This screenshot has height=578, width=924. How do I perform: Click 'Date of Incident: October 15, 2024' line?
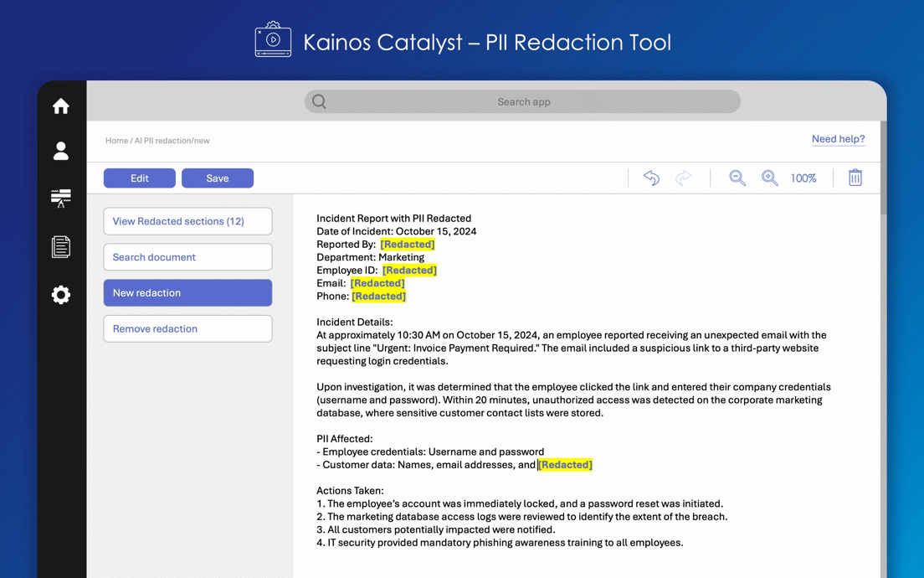tap(397, 231)
